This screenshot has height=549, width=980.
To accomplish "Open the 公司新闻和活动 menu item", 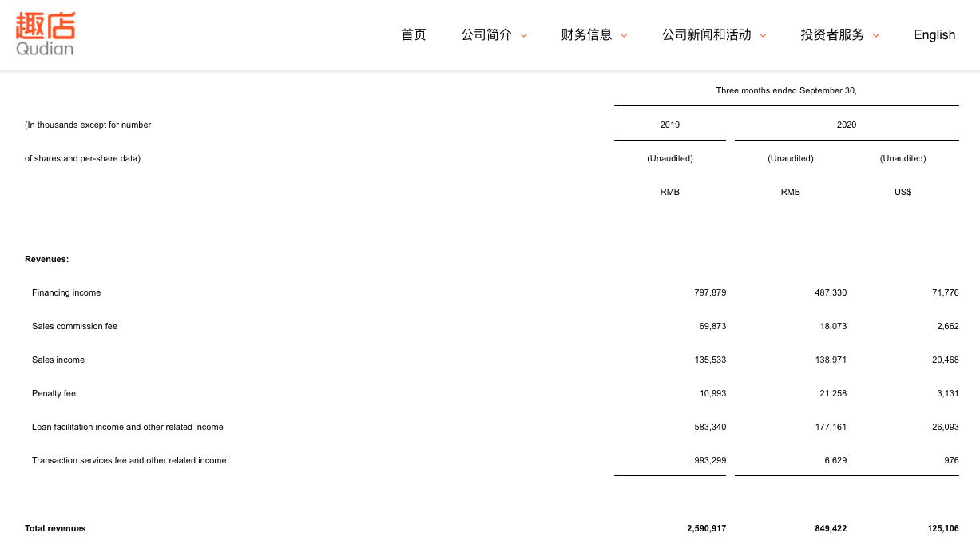I will (x=707, y=34).
